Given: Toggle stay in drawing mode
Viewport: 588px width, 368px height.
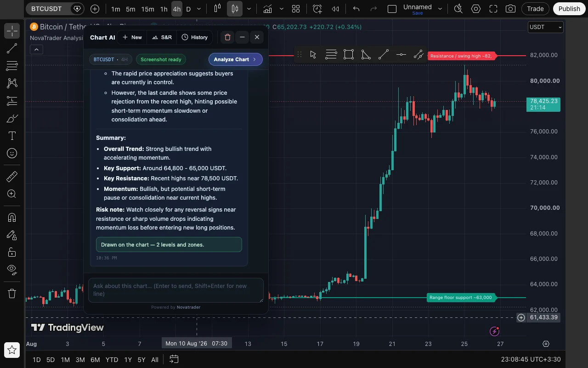Looking at the screenshot, I should click(x=12, y=235).
